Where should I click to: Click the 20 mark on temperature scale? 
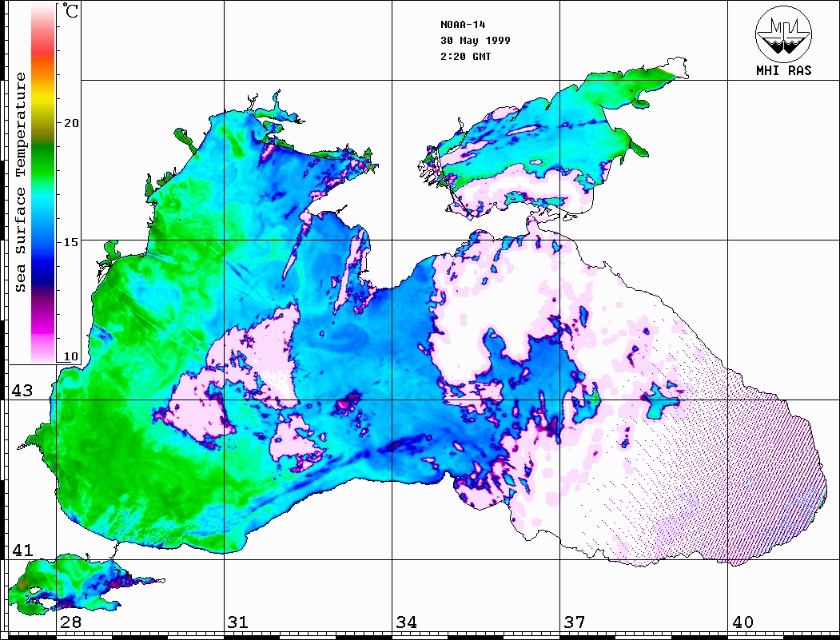click(72, 124)
